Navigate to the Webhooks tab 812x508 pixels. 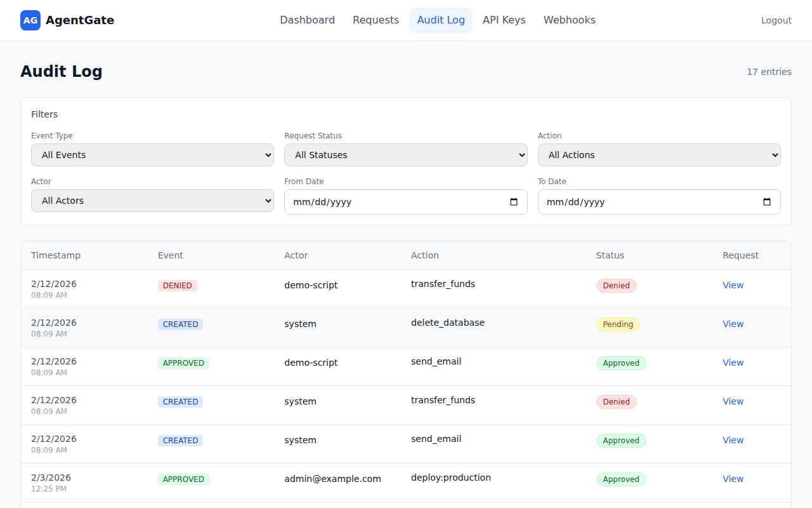570,20
